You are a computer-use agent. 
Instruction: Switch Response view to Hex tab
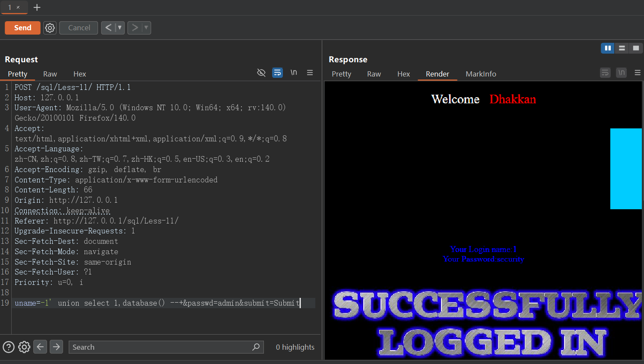pyautogui.click(x=403, y=74)
